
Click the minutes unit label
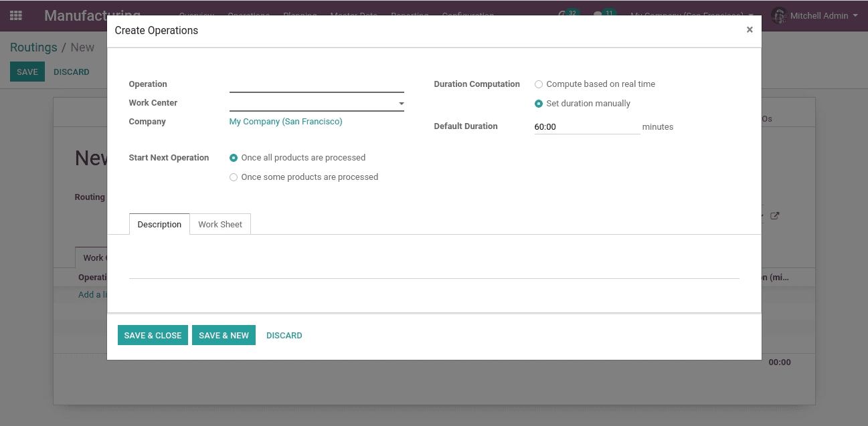pos(658,126)
